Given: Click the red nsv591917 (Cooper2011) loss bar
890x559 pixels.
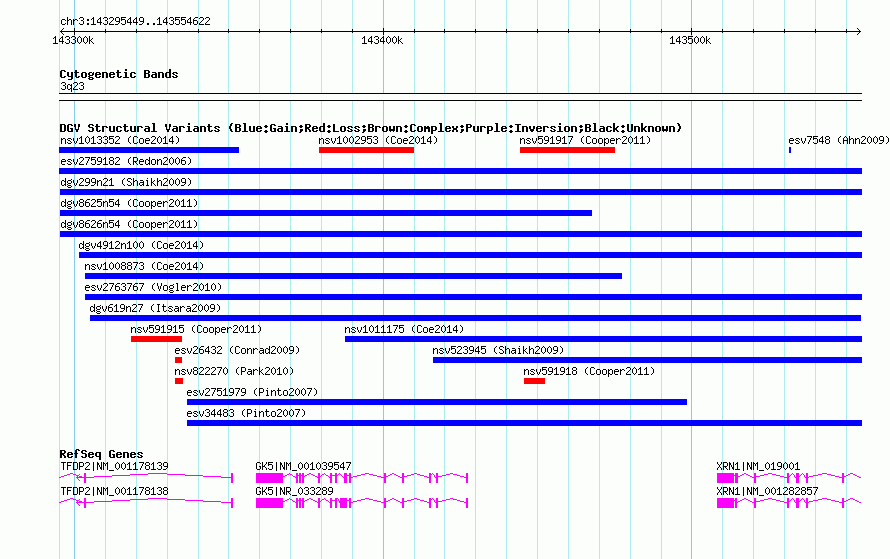Looking at the screenshot, I should [x=567, y=150].
